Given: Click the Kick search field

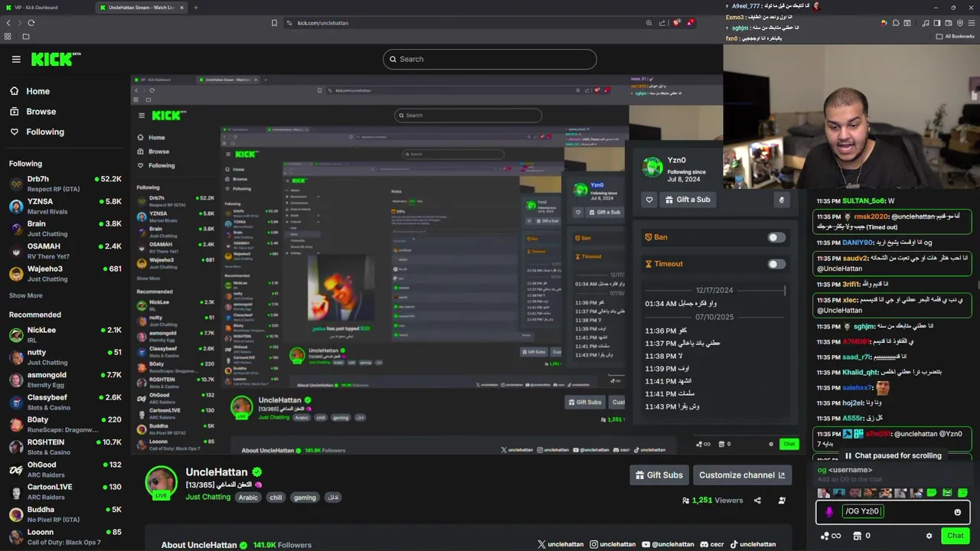Looking at the screenshot, I should tap(490, 59).
